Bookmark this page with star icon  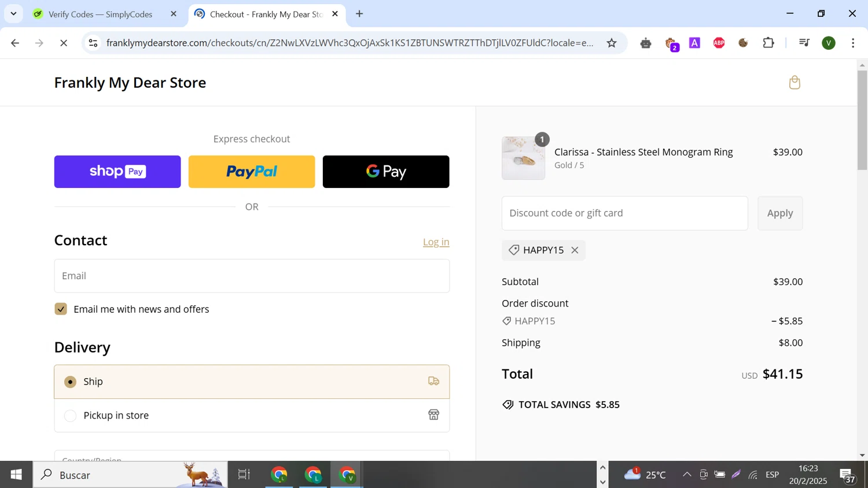coord(612,43)
